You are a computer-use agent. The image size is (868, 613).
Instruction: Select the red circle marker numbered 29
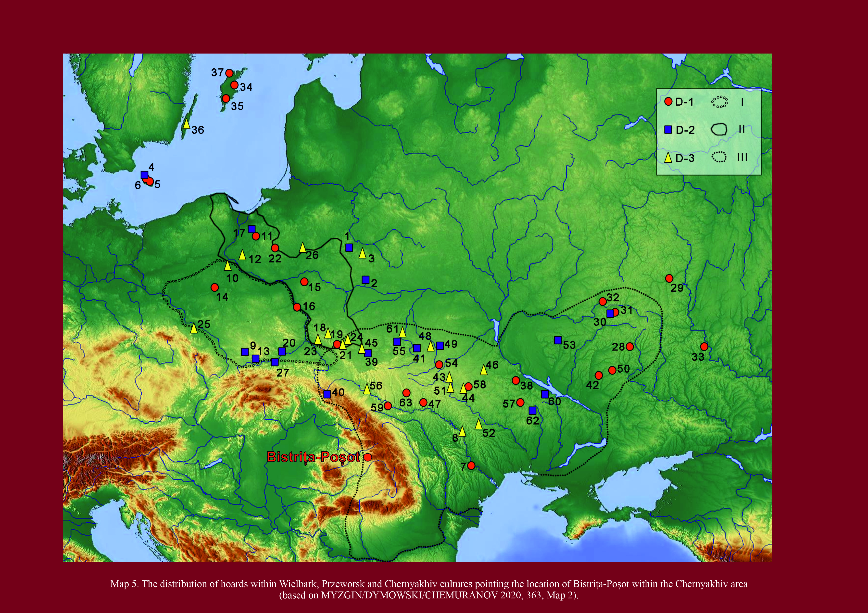pos(669,278)
